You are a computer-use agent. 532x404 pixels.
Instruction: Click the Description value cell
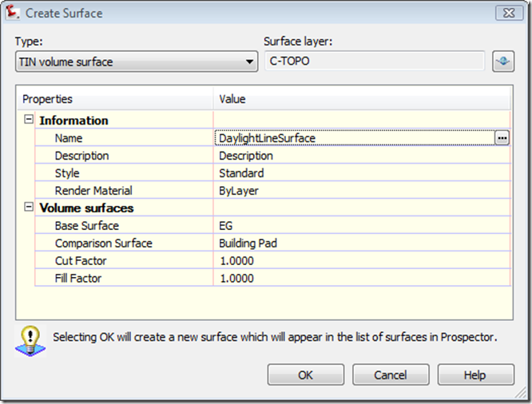359,156
